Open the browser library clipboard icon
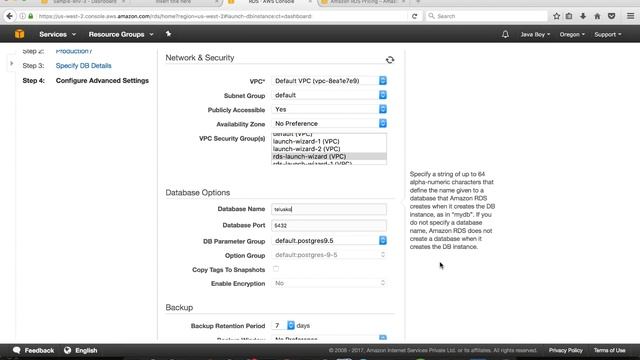640x360 pixels. (569, 16)
